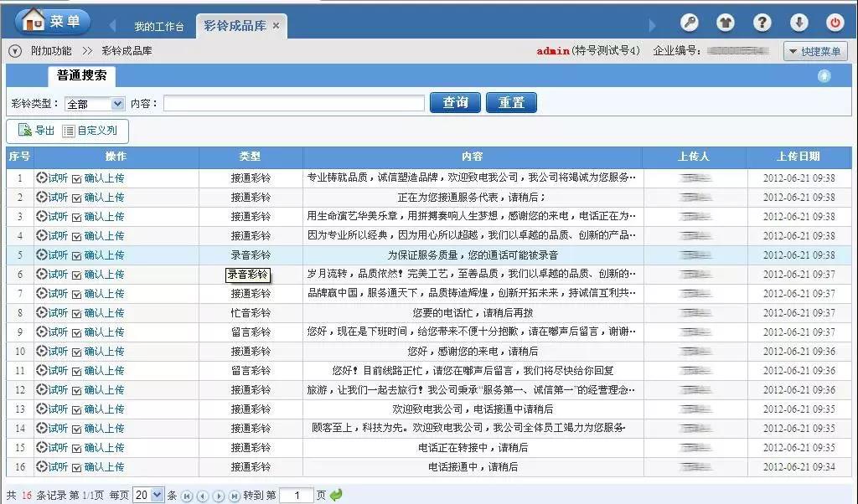Switch to the 我的工作台 tab
This screenshot has width=858, height=504.
158,26
